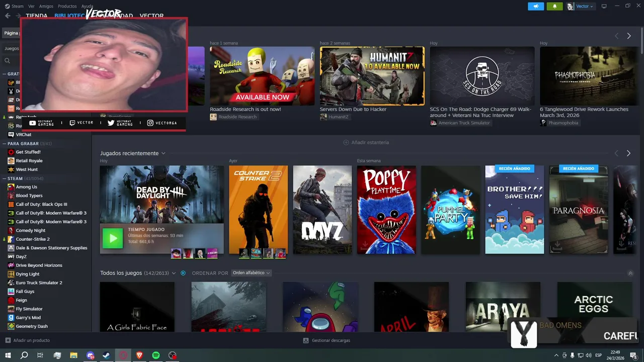Select Among Us in the game list

pyautogui.click(x=27, y=187)
